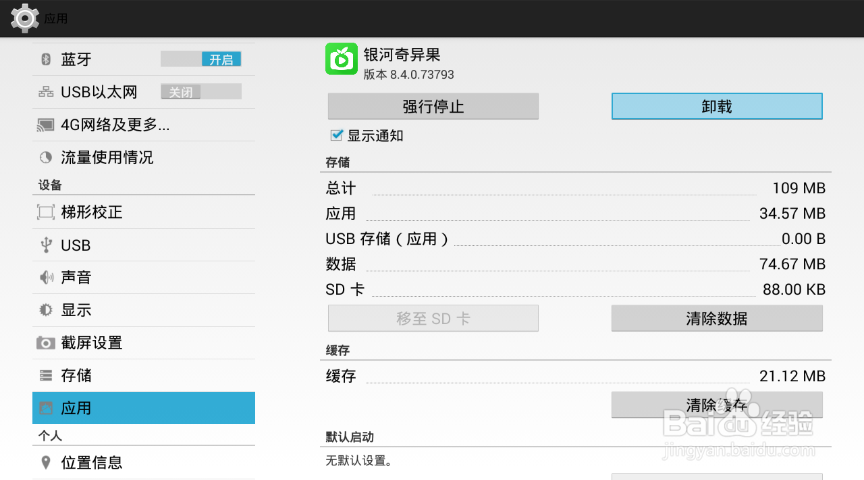Click the apps icon in highlighted 应用 row

(46, 408)
